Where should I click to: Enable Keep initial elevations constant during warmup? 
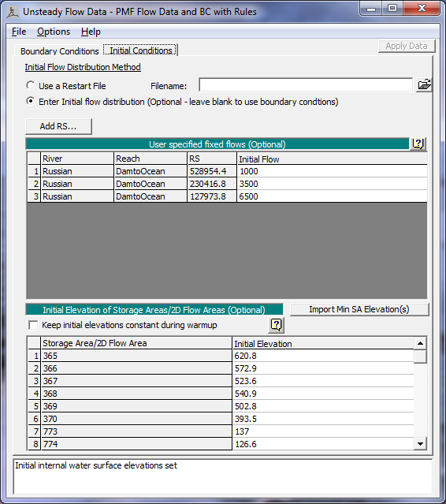pyautogui.click(x=33, y=325)
